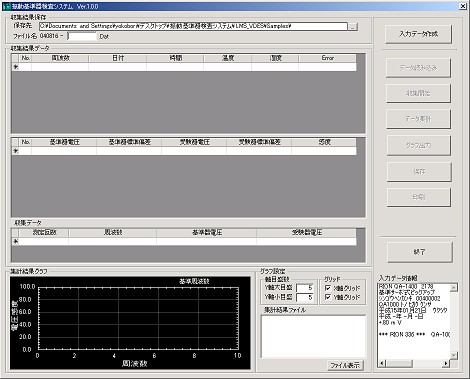The height and width of the screenshot is (379, 470).
Task: Toggle the X軸グリッド checkbox
Action: (x=328, y=288)
